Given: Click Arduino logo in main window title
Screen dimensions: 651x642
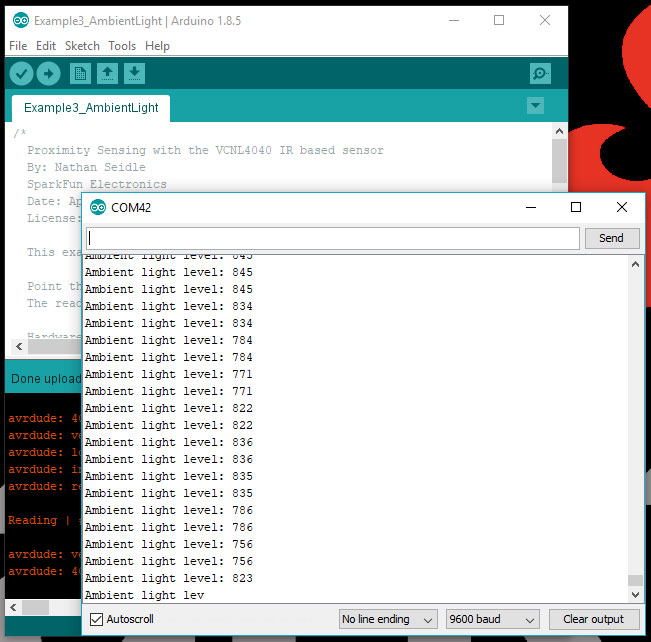Looking at the screenshot, I should pyautogui.click(x=21, y=20).
